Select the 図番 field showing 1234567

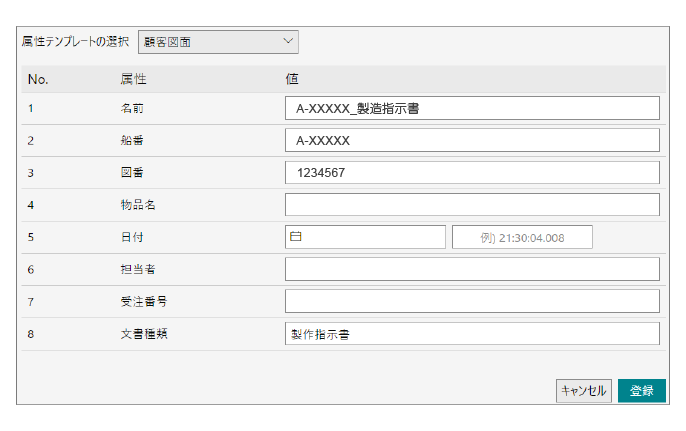click(472, 172)
